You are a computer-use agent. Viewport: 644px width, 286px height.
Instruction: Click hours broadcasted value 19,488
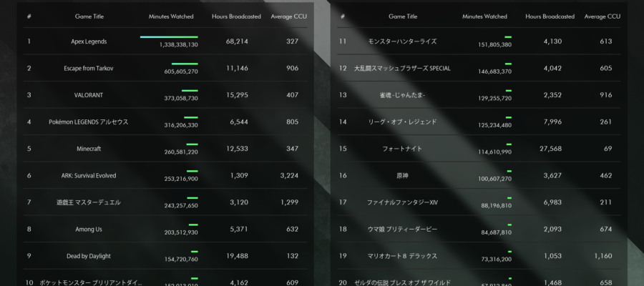tap(237, 256)
